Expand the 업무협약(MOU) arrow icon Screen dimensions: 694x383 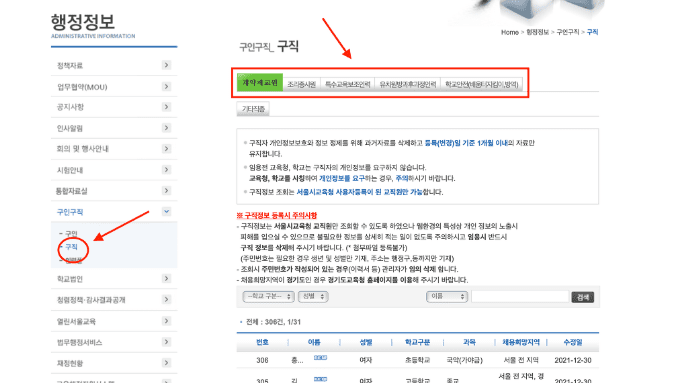(x=166, y=86)
